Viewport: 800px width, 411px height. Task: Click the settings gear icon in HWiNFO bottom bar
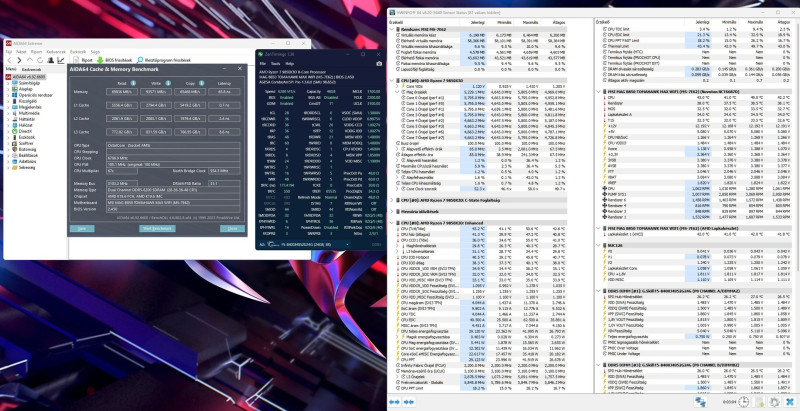click(774, 402)
